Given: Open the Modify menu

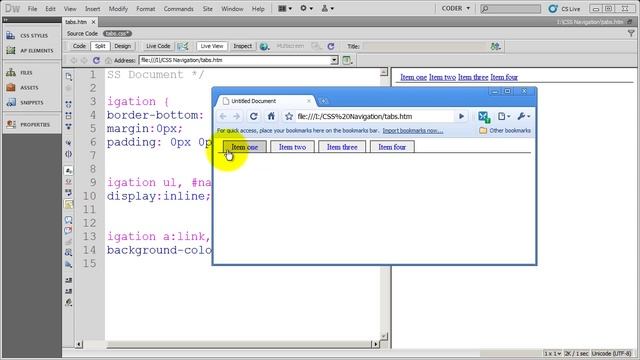Looking at the screenshot, I should [118, 9].
